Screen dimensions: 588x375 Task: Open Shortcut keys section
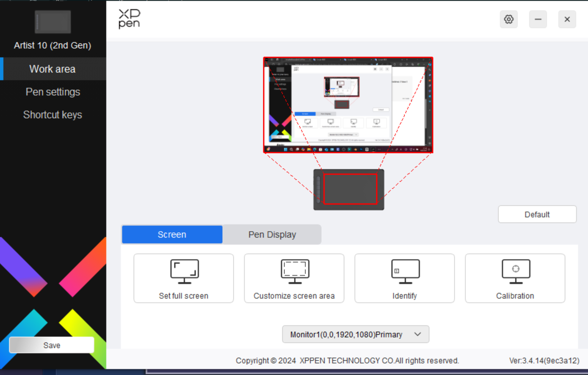(53, 115)
